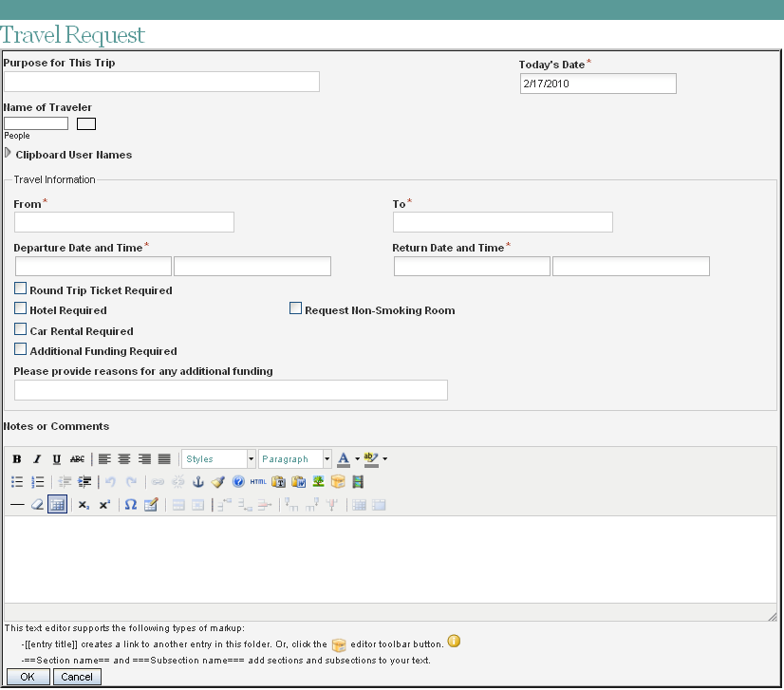Click the undo arrow icon
The width and height of the screenshot is (784, 690).
pos(110,482)
